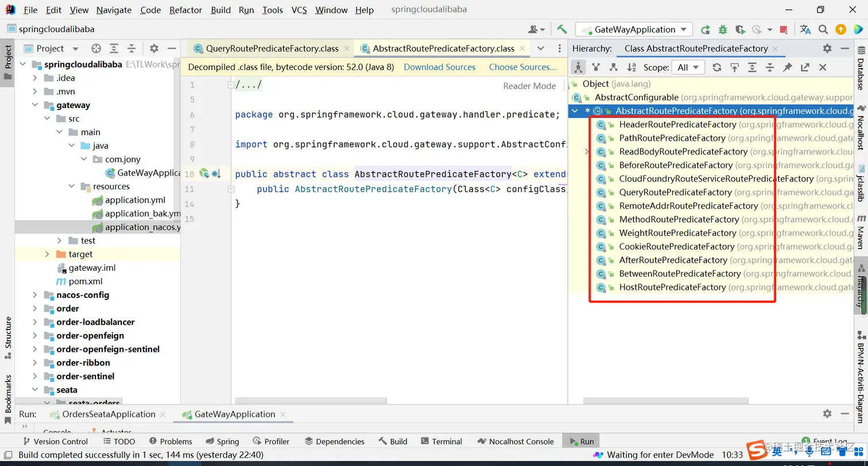
Task: Open Search Everywhere magnifier icon
Action: [823, 29]
